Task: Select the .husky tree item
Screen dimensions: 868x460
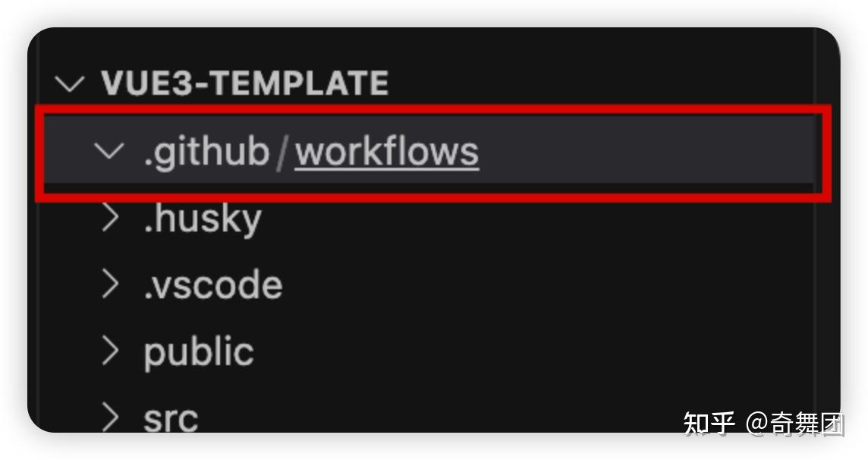Action: tap(201, 218)
